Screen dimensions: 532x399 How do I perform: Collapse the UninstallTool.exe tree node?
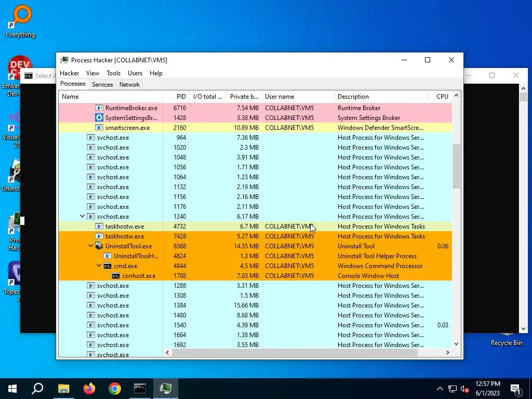90,246
